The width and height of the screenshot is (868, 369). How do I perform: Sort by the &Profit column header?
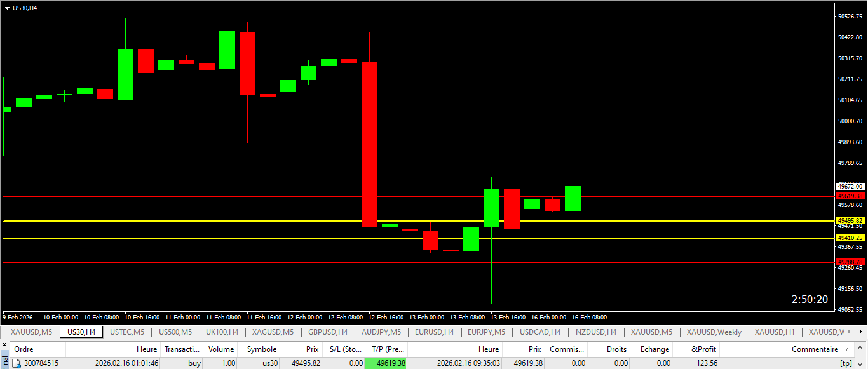(696, 349)
